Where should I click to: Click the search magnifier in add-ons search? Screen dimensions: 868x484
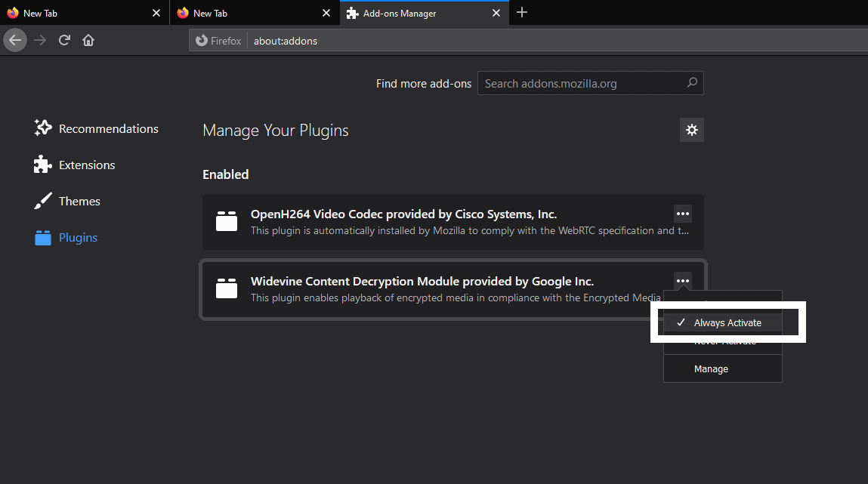coord(692,83)
